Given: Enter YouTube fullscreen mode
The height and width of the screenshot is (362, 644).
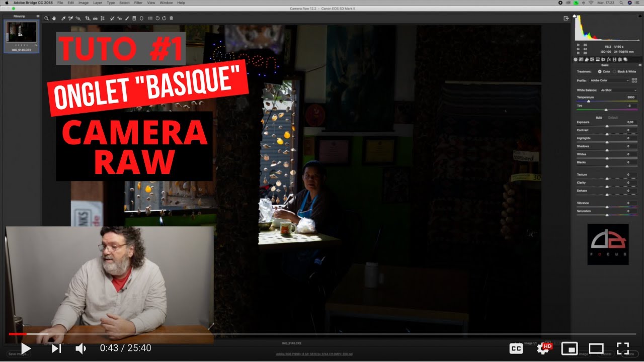Looking at the screenshot, I should (623, 348).
